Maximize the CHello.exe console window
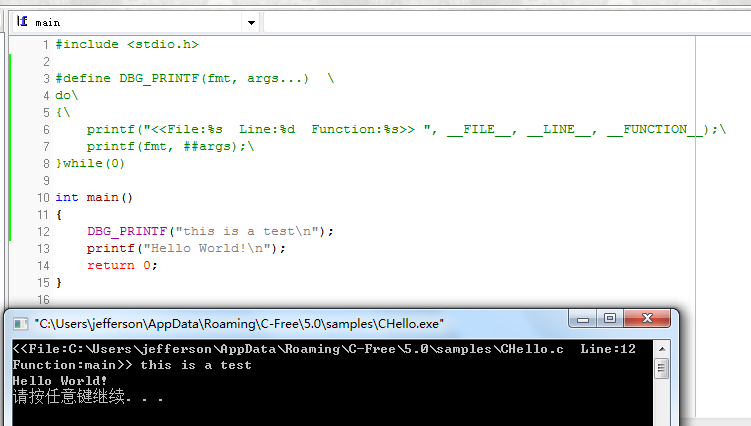The image size is (751, 426). coord(610,318)
